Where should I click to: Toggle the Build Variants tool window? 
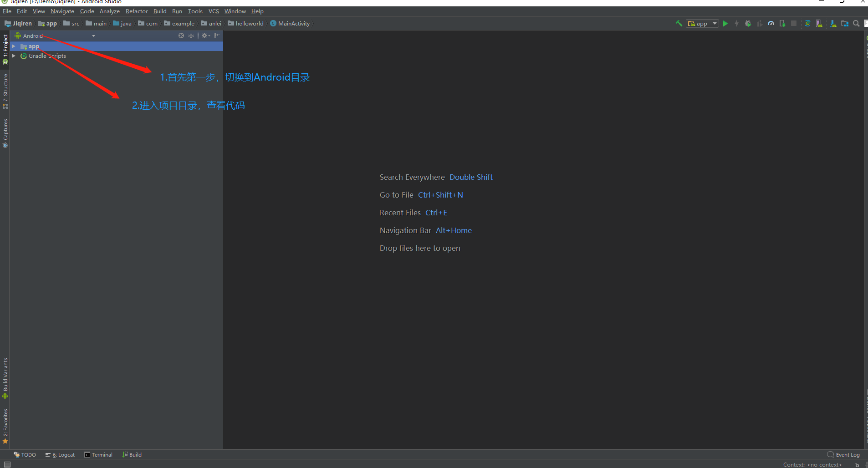5,378
